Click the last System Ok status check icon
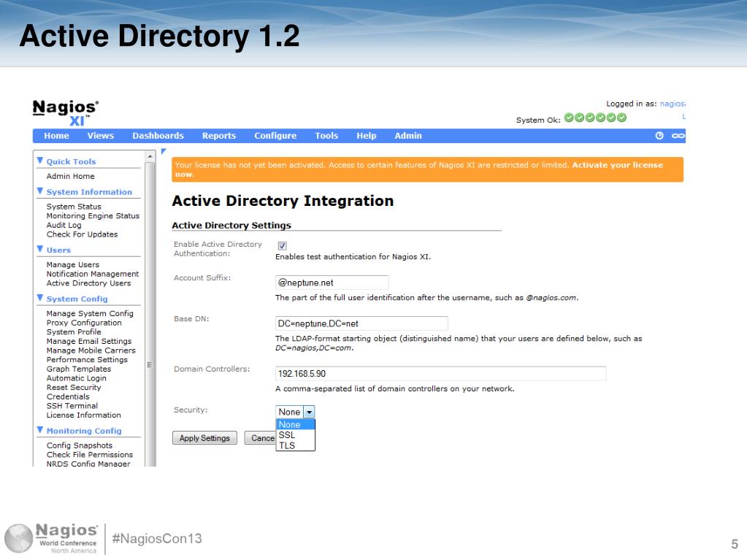Image resolution: width=747 pixels, height=560 pixels. coord(621,118)
